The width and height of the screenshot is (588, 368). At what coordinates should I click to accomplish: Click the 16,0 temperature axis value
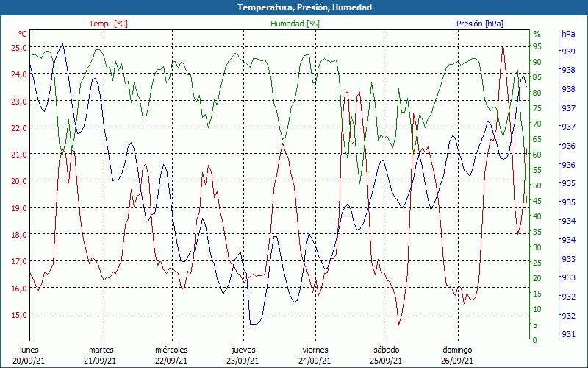[20, 289]
